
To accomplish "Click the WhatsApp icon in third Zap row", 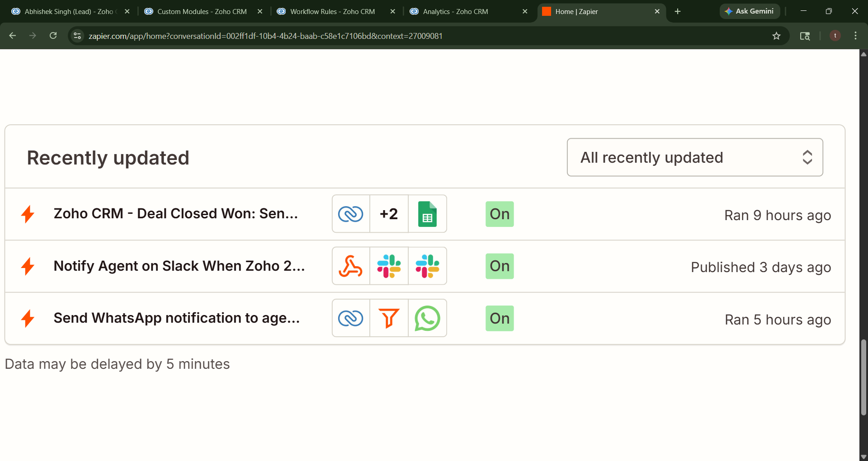I will (x=427, y=318).
